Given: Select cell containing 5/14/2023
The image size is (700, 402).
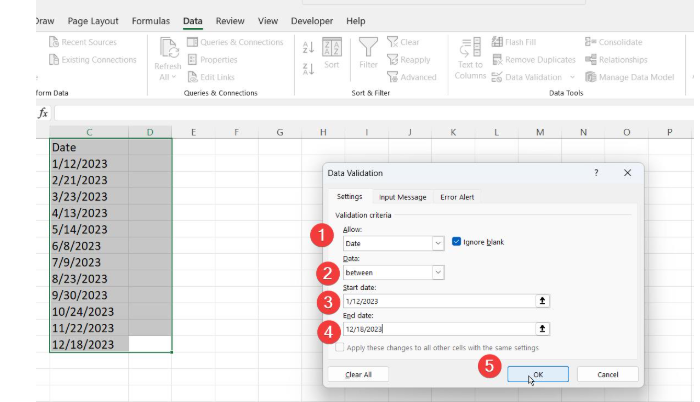Looking at the screenshot, I should pyautogui.click(x=89, y=229).
